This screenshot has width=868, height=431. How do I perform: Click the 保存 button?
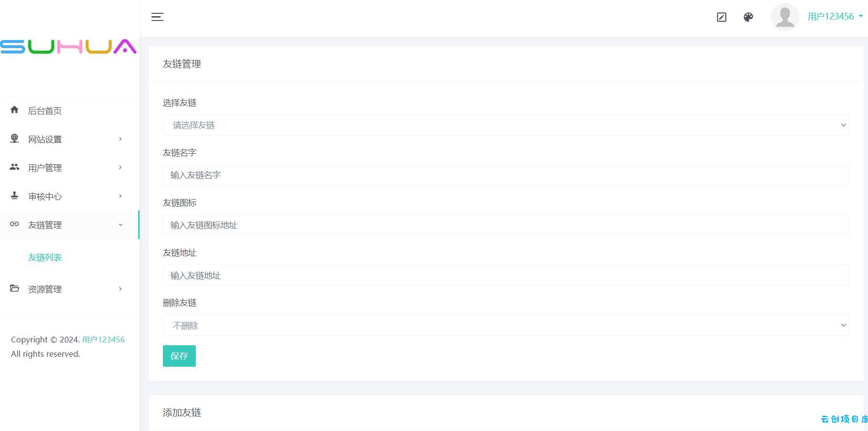(179, 356)
